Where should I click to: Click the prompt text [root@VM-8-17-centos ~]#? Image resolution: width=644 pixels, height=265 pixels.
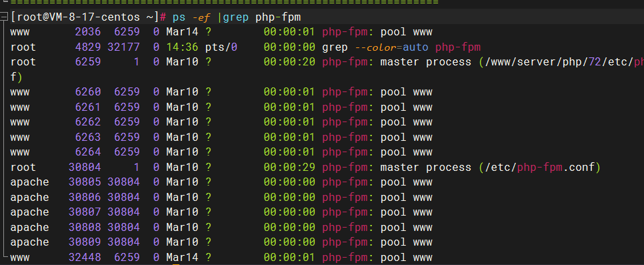88,17
